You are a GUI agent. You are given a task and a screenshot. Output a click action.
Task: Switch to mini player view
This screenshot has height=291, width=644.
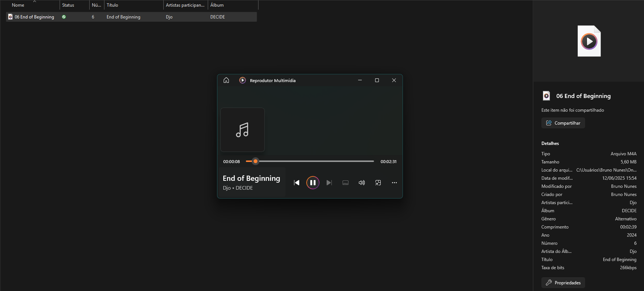[x=378, y=183]
